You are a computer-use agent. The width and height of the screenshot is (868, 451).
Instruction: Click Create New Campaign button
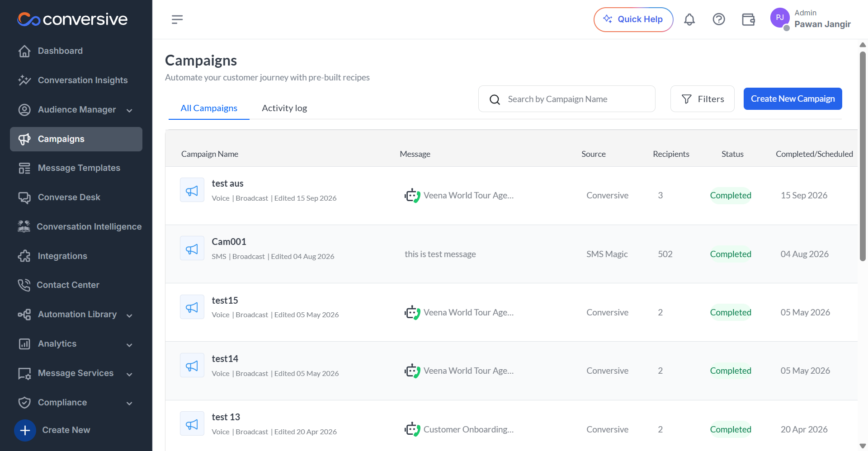[793, 99]
